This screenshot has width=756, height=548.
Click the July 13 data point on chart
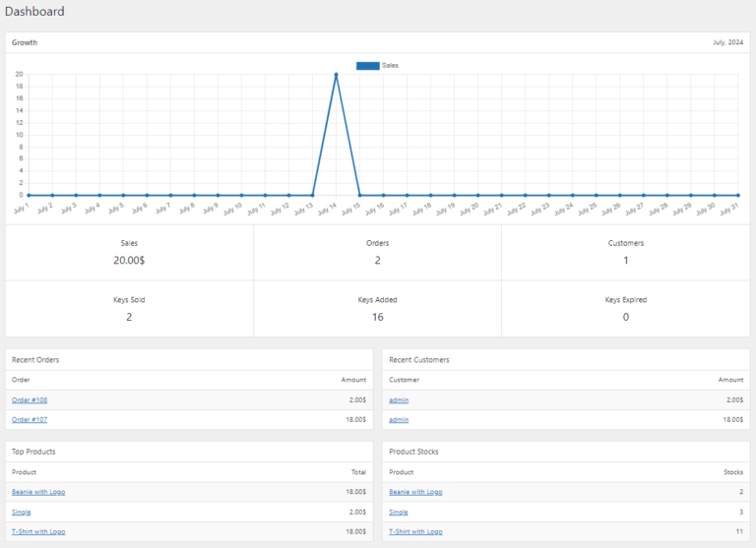tap(312, 195)
